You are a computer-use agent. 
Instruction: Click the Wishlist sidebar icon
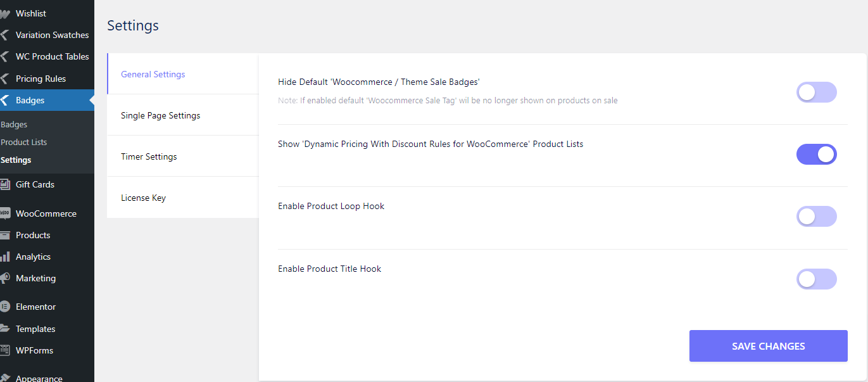(x=5, y=13)
